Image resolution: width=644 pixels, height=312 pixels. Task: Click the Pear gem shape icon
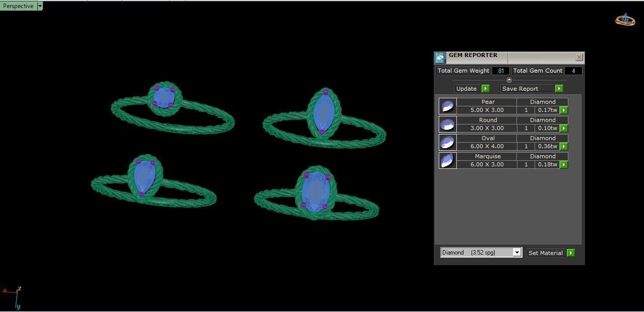click(448, 106)
